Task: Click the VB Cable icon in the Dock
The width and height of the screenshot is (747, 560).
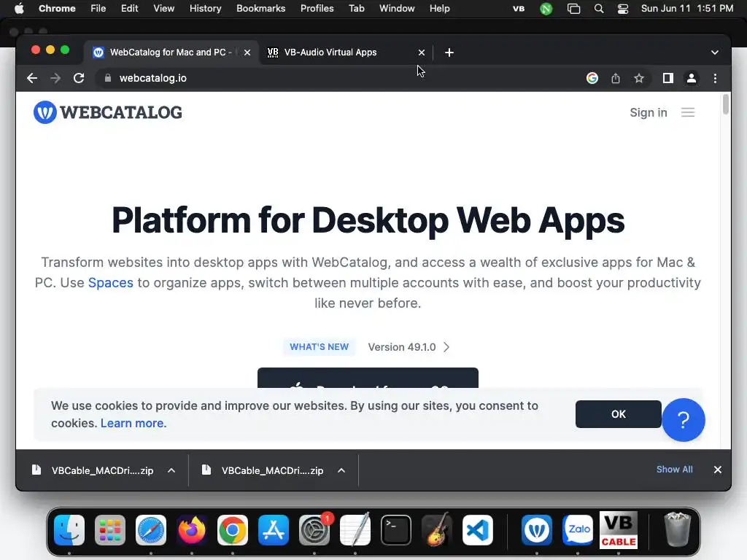Action: 619,530
